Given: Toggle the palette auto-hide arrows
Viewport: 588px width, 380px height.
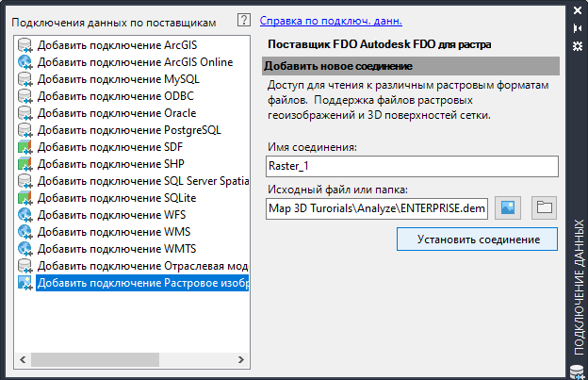Looking at the screenshot, I should click(x=579, y=28).
